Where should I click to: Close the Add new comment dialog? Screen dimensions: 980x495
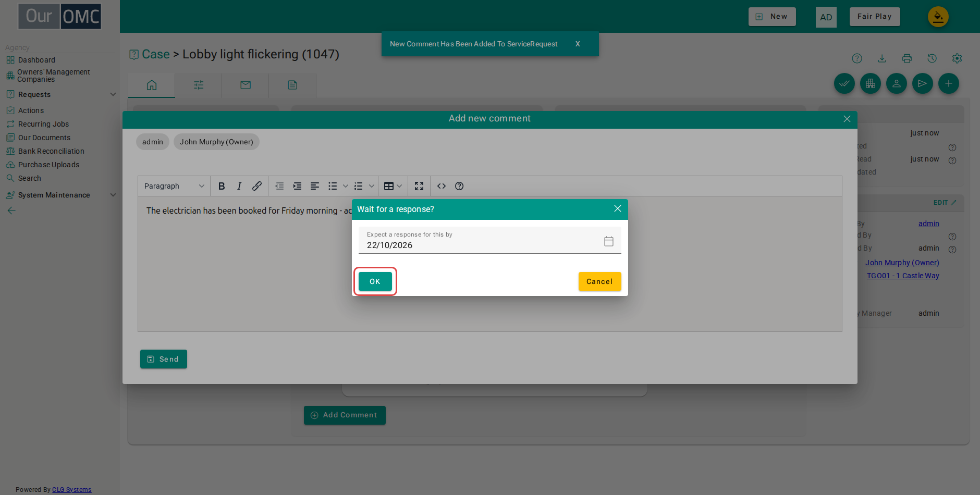847,119
